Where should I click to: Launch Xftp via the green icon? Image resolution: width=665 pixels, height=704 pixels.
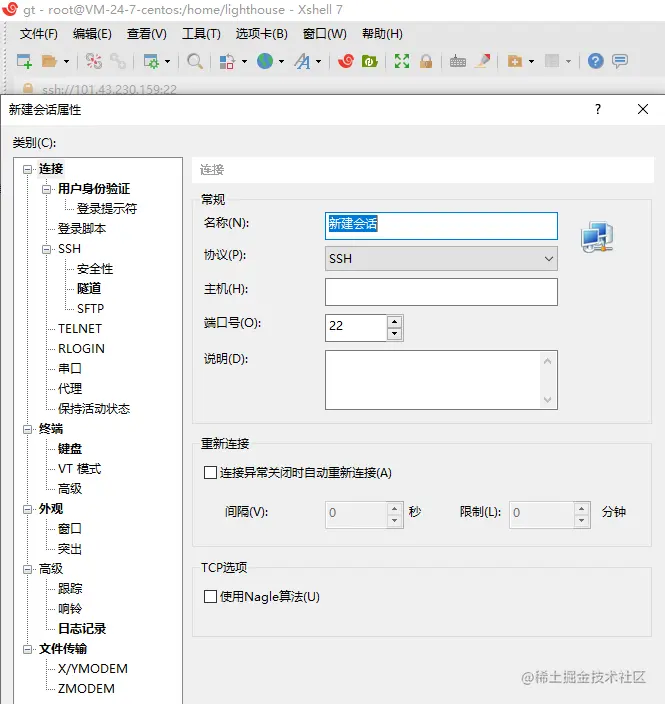click(x=369, y=61)
